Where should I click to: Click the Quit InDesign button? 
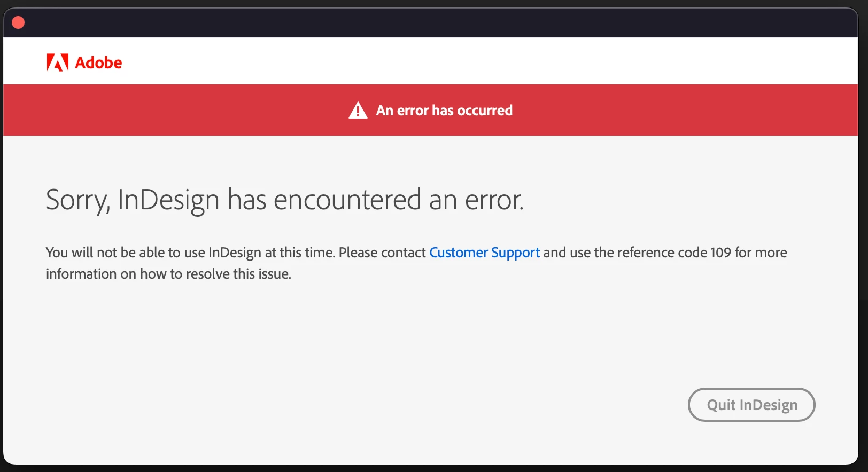pos(751,405)
